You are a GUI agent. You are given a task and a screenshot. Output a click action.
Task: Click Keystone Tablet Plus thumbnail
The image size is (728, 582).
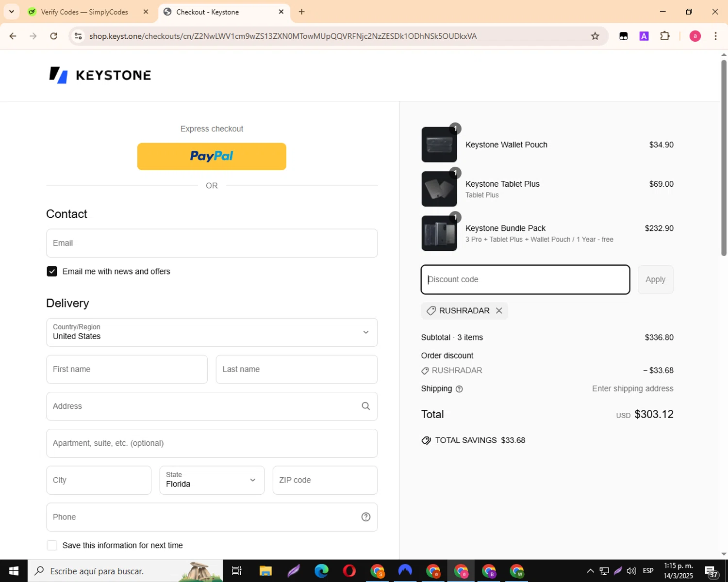click(439, 189)
